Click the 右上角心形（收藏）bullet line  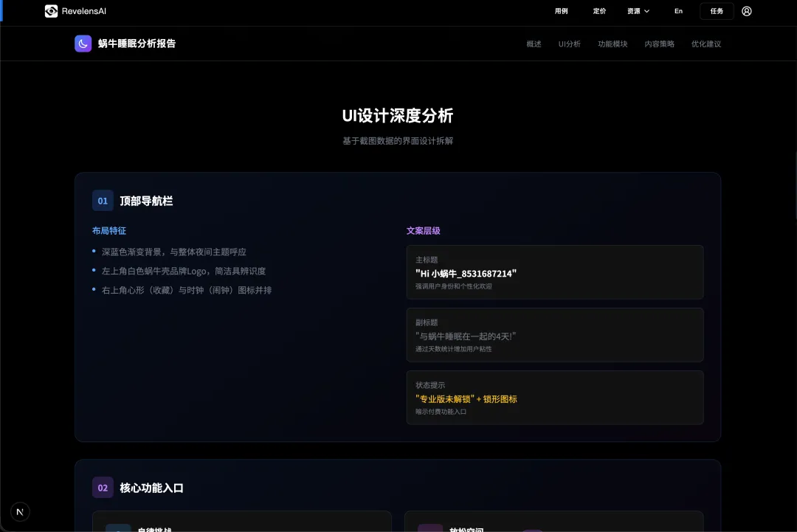tap(187, 290)
